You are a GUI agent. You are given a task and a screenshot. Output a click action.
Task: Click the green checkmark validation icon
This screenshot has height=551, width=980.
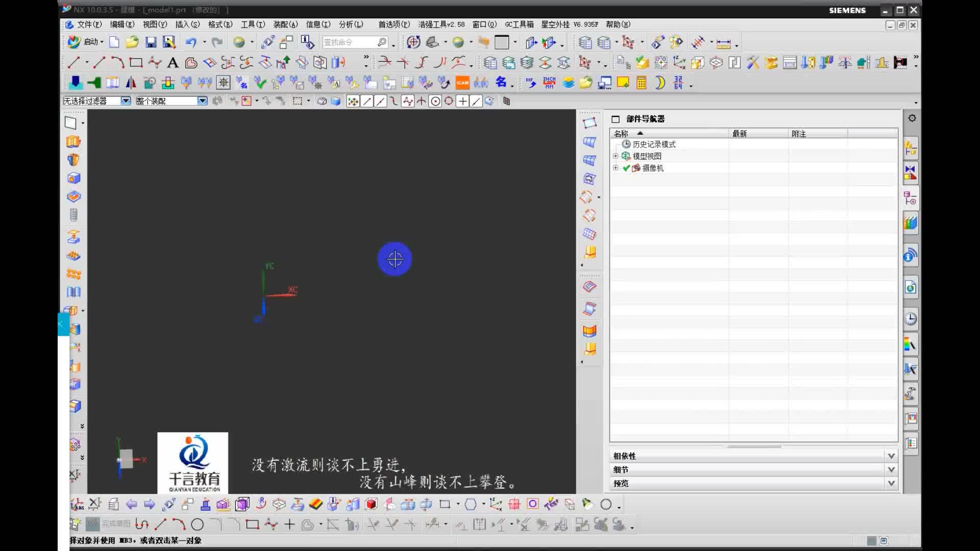(260, 83)
